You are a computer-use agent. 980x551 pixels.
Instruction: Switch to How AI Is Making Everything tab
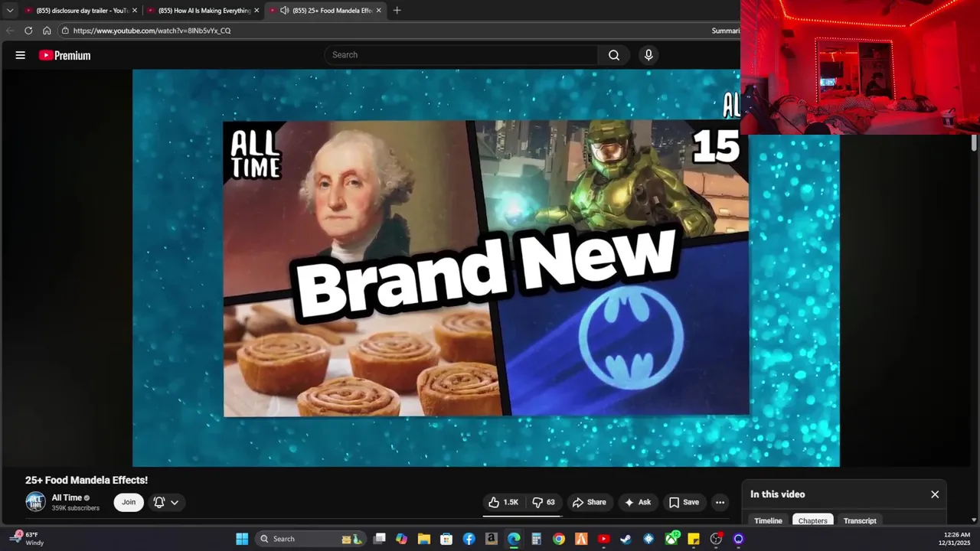click(x=204, y=11)
